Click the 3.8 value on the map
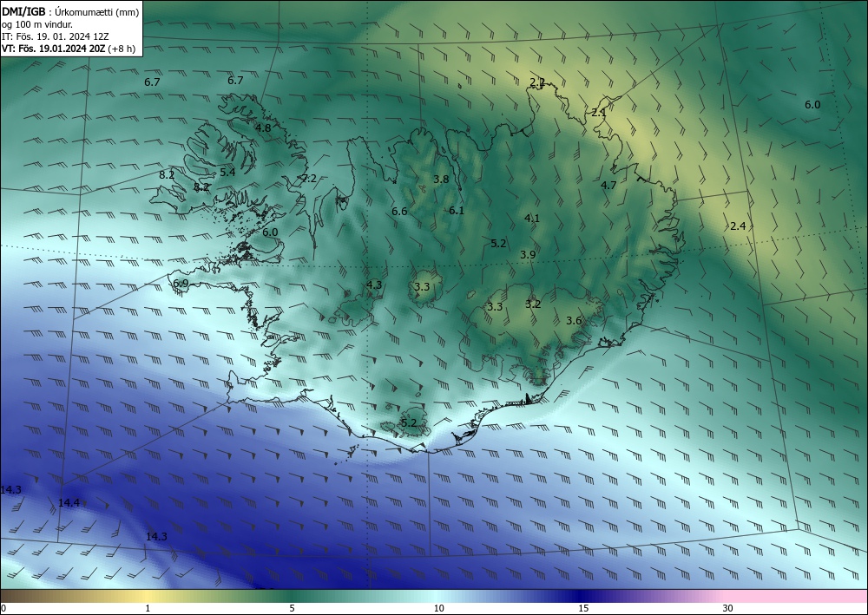 (441, 180)
